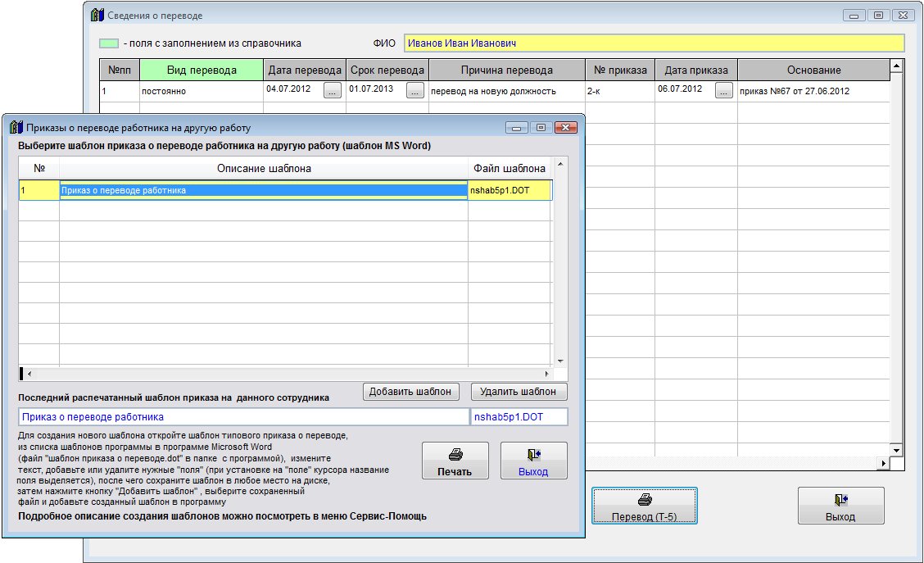Minimize the Сведения о переводе window

tap(854, 16)
